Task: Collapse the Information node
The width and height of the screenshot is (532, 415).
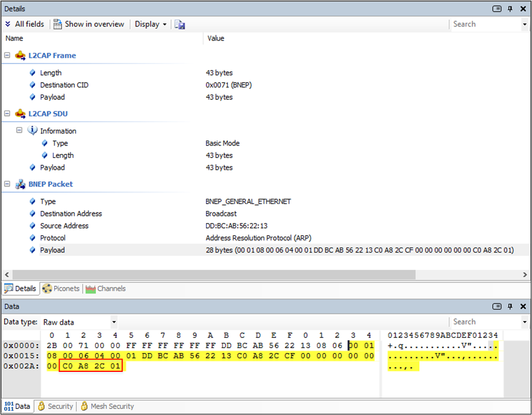Action: point(20,131)
